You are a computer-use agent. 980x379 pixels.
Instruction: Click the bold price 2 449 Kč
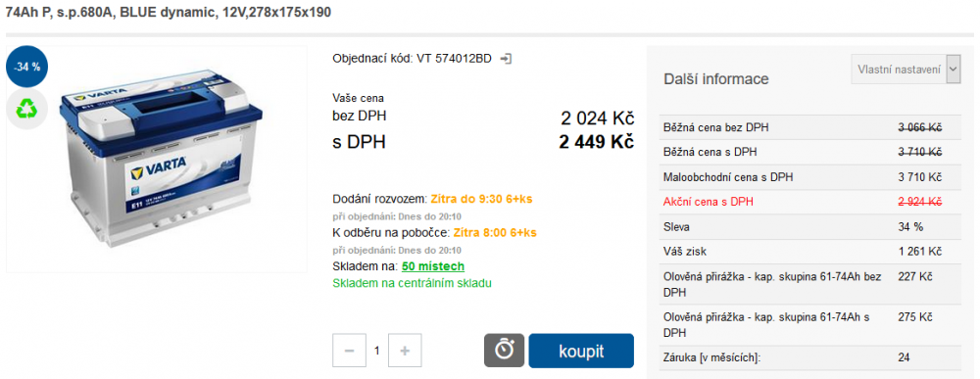tap(596, 142)
